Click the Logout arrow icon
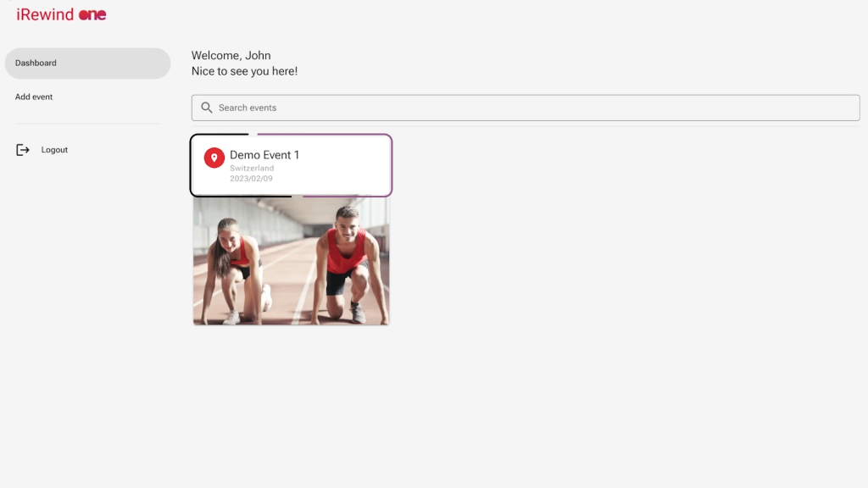The height and width of the screenshot is (488, 868). tap(23, 150)
